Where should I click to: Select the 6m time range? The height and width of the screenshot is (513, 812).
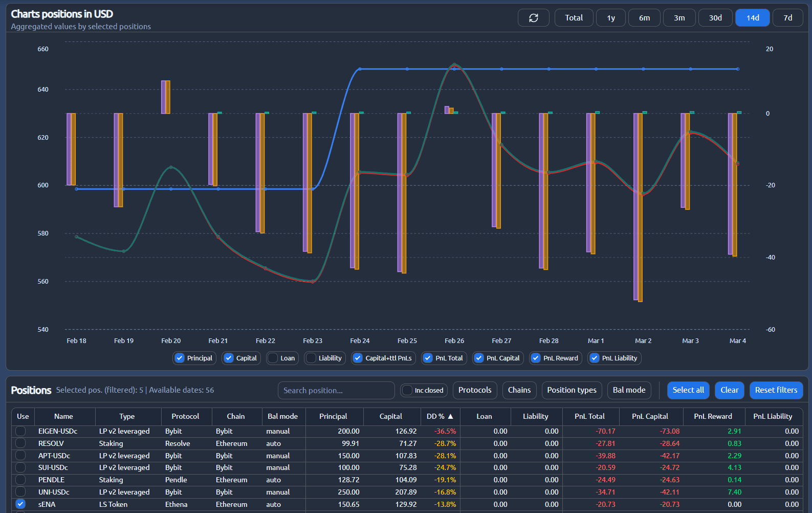[644, 18]
